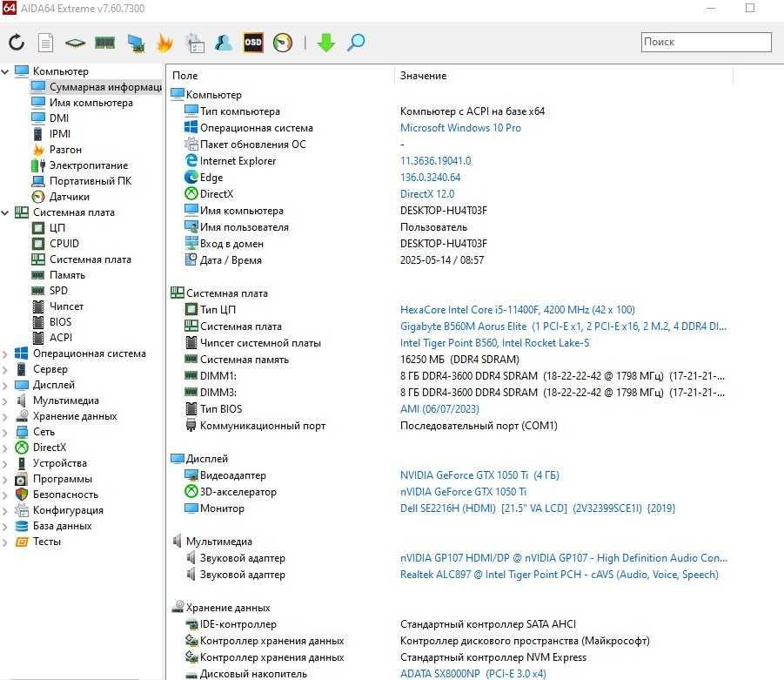Expand the Хранение данных tree node
Viewport: 784px width, 680px height.
click(x=5, y=416)
